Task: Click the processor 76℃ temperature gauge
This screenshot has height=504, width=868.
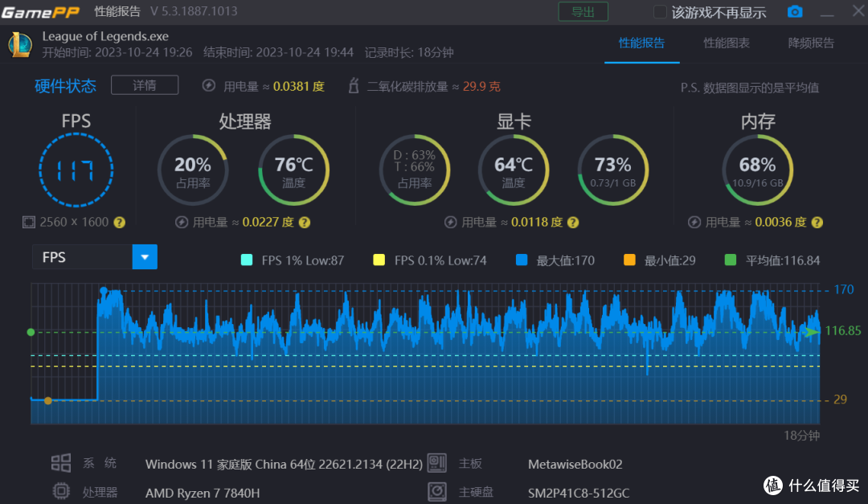Action: point(294,170)
